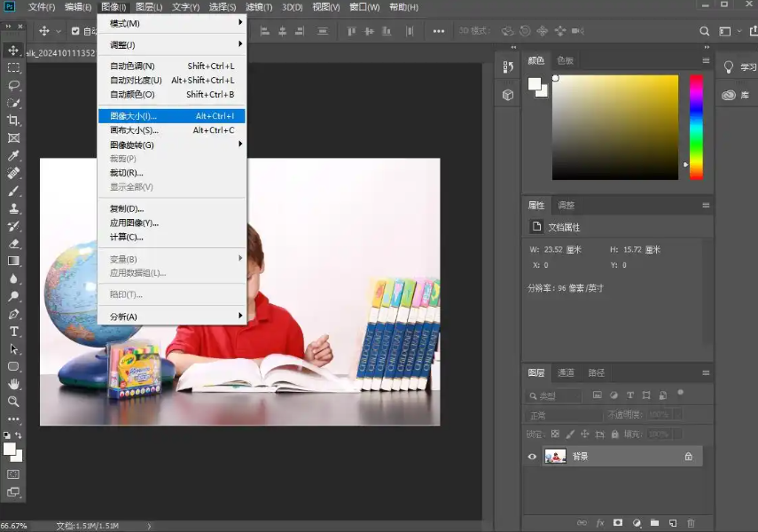Click inside the color picker gradient field
758x532 pixels.
[x=615, y=127]
